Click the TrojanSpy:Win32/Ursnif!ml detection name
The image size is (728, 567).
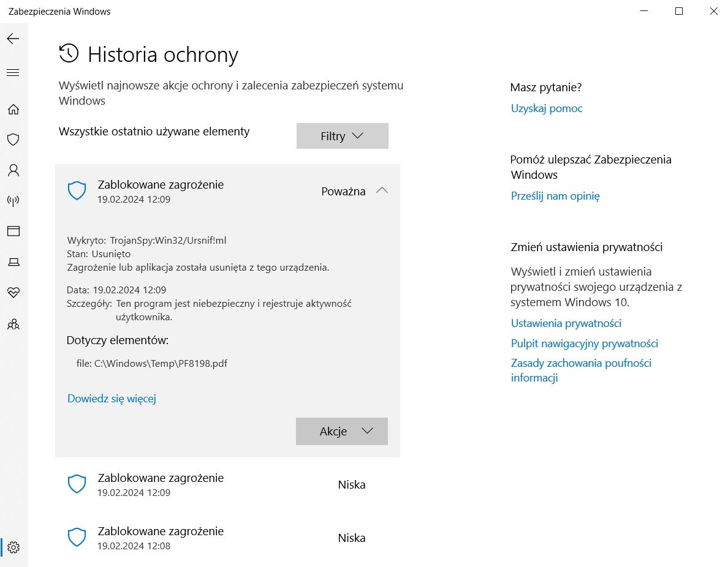pyautogui.click(x=168, y=241)
